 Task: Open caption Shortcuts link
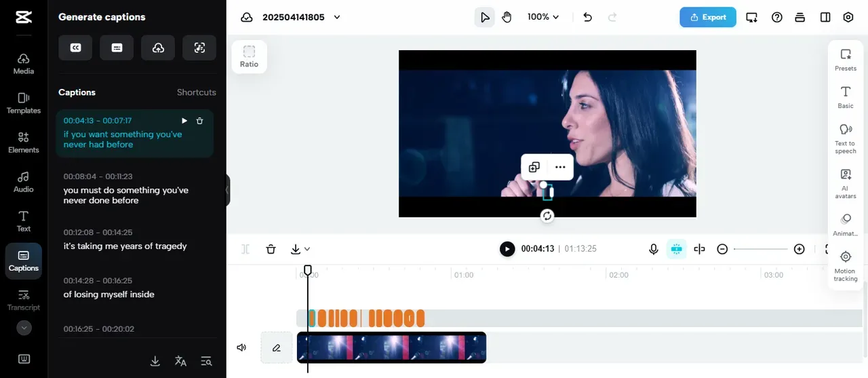[x=197, y=92]
